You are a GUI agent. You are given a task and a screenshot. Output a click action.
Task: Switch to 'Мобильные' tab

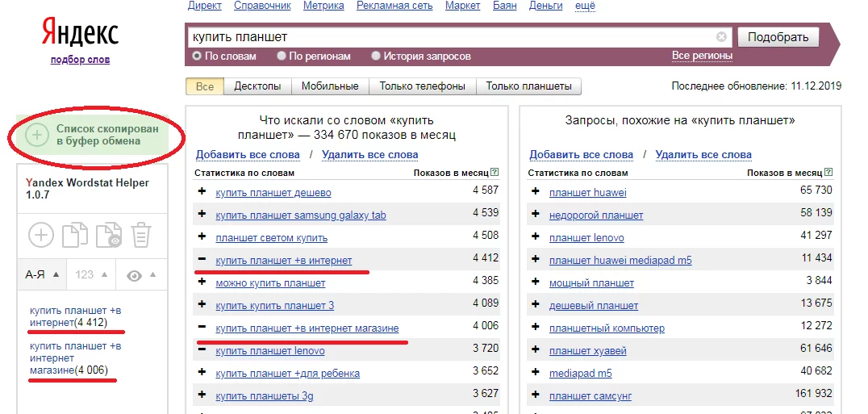pyautogui.click(x=330, y=86)
